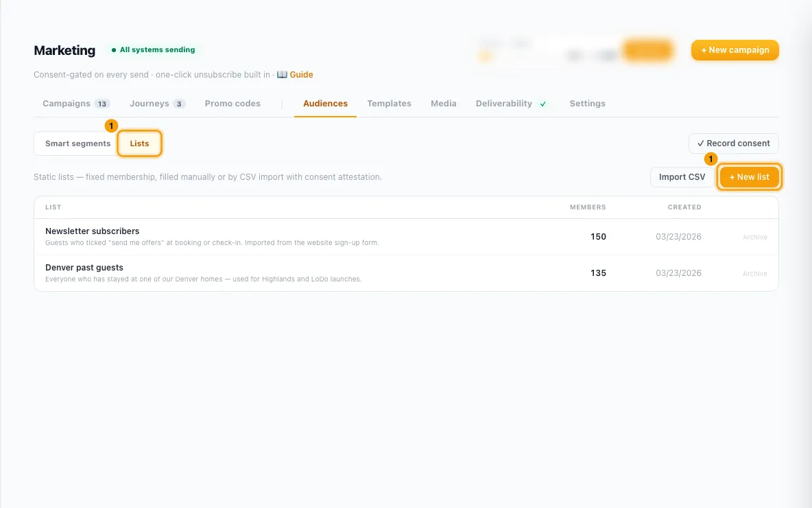Screen dimensions: 812x508
Task: Click Import CSV button
Action: [682, 177]
